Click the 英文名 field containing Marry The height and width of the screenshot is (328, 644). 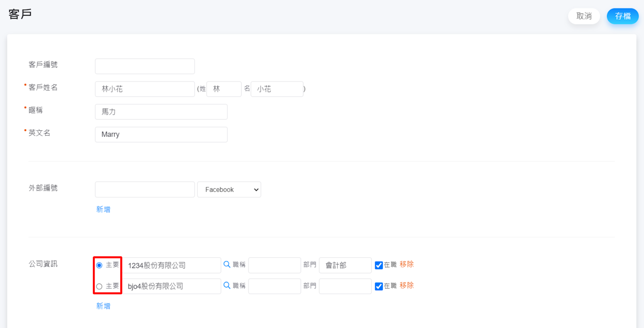pyautogui.click(x=161, y=134)
